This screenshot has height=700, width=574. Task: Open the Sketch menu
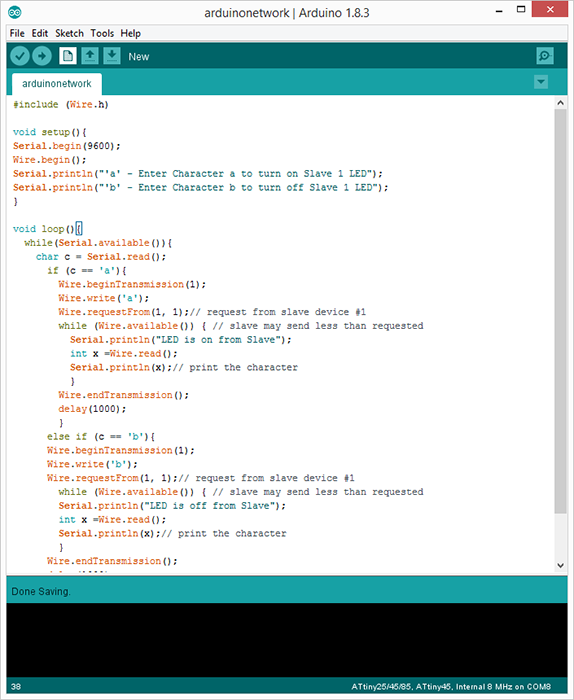pyautogui.click(x=69, y=33)
